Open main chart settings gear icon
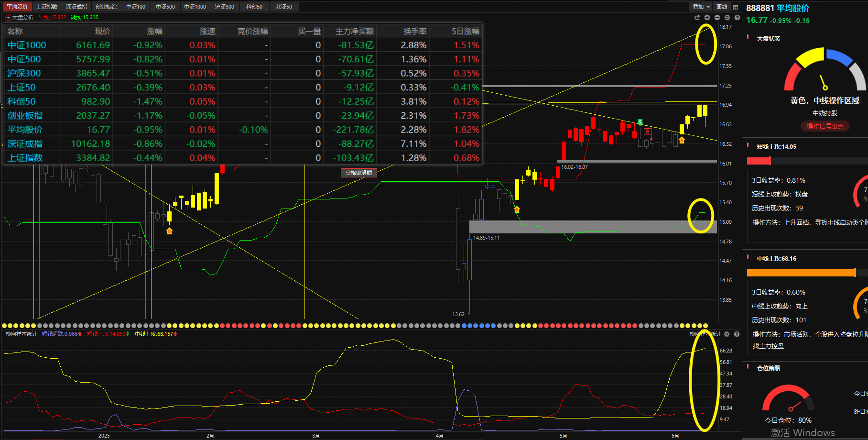This screenshot has width=868, height=440. pyautogui.click(x=727, y=17)
